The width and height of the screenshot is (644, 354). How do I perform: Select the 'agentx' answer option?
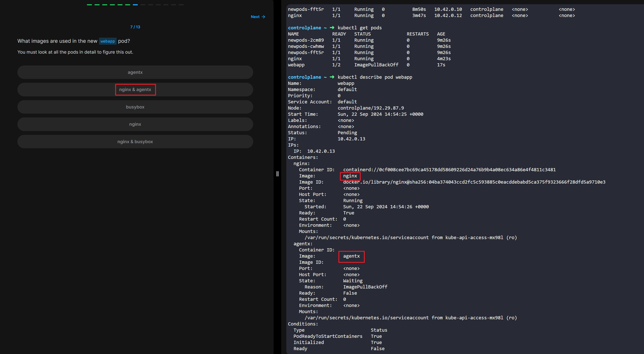pyautogui.click(x=135, y=72)
